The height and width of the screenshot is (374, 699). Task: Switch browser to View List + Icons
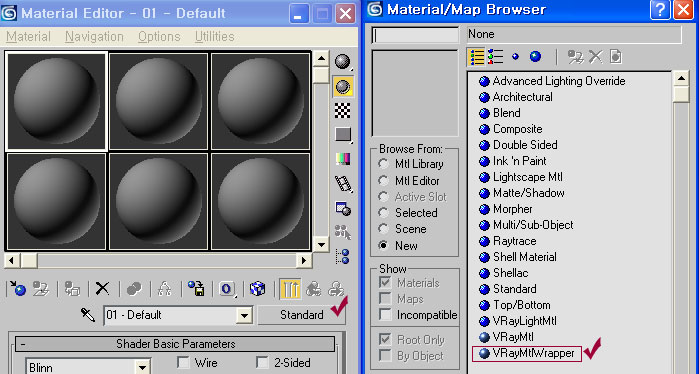(496, 57)
